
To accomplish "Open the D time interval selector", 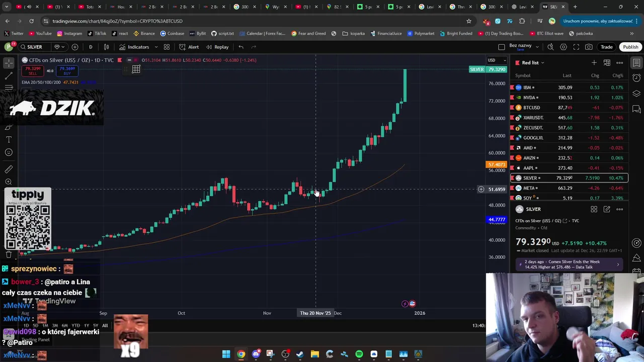I will pos(91,47).
